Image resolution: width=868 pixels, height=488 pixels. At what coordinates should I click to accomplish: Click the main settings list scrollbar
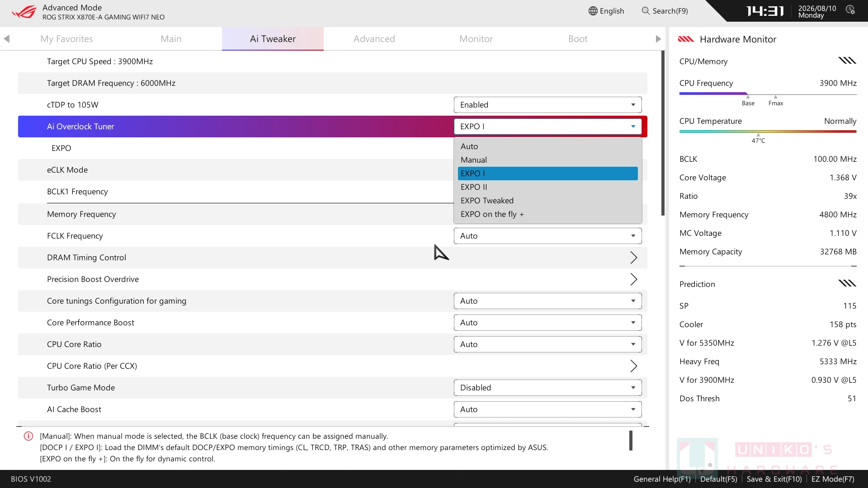click(x=663, y=133)
